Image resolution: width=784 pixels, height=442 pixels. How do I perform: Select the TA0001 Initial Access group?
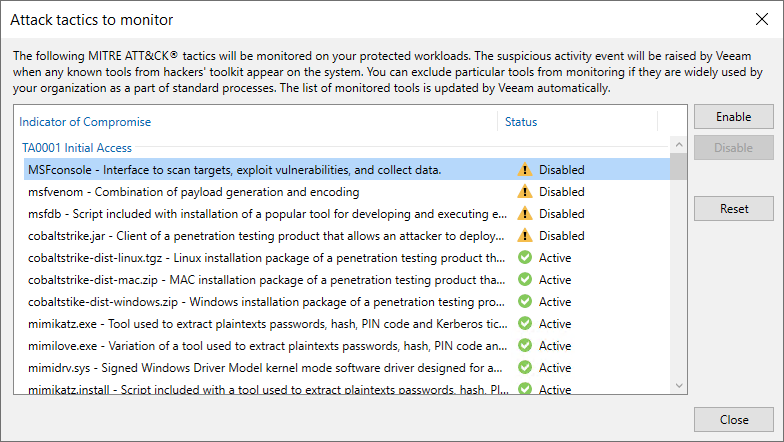[79, 147]
